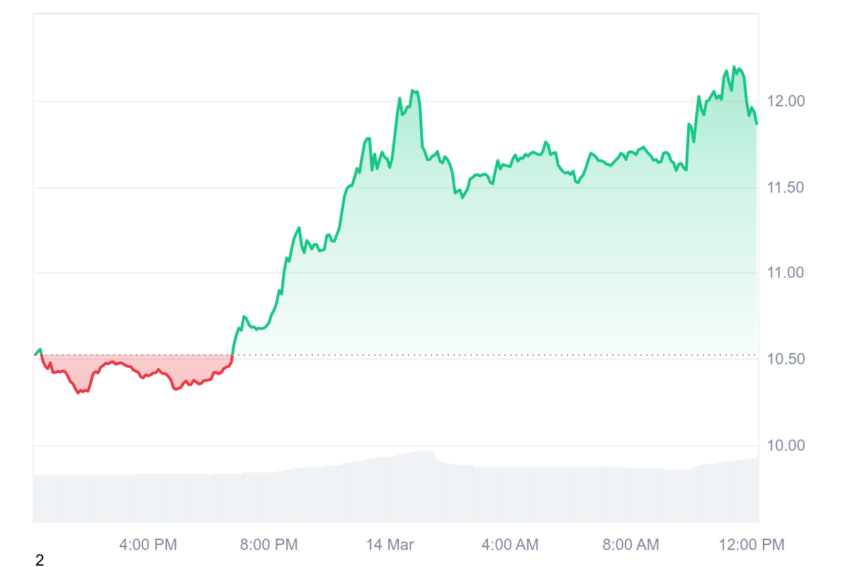Click the 8:00 AM time label

631,545
